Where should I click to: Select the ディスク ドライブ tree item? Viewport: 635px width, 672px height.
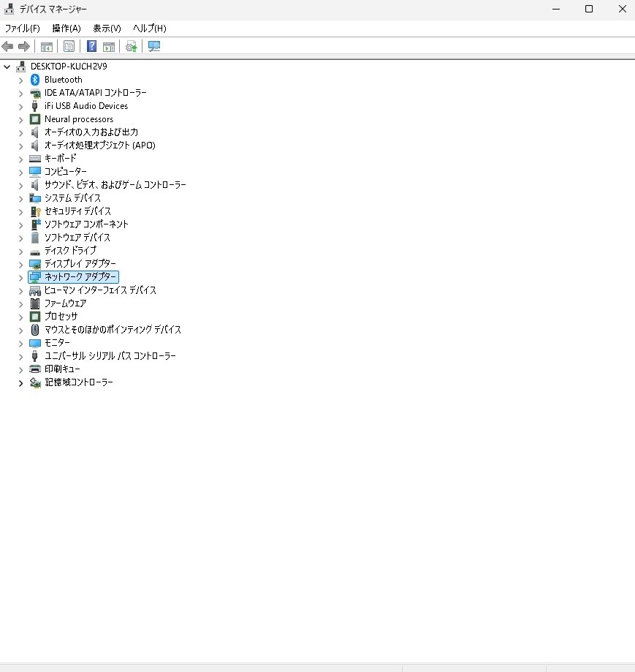pyautogui.click(x=70, y=251)
